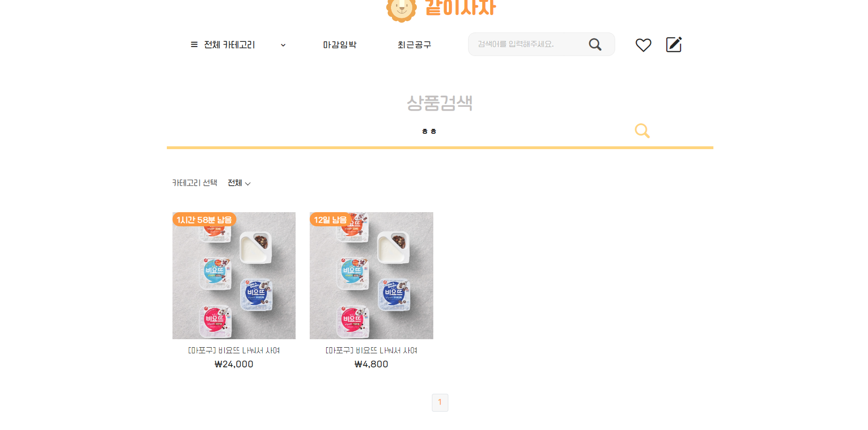This screenshot has width=868, height=430.
Task: Open the heart wishlist icon
Action: (643, 45)
